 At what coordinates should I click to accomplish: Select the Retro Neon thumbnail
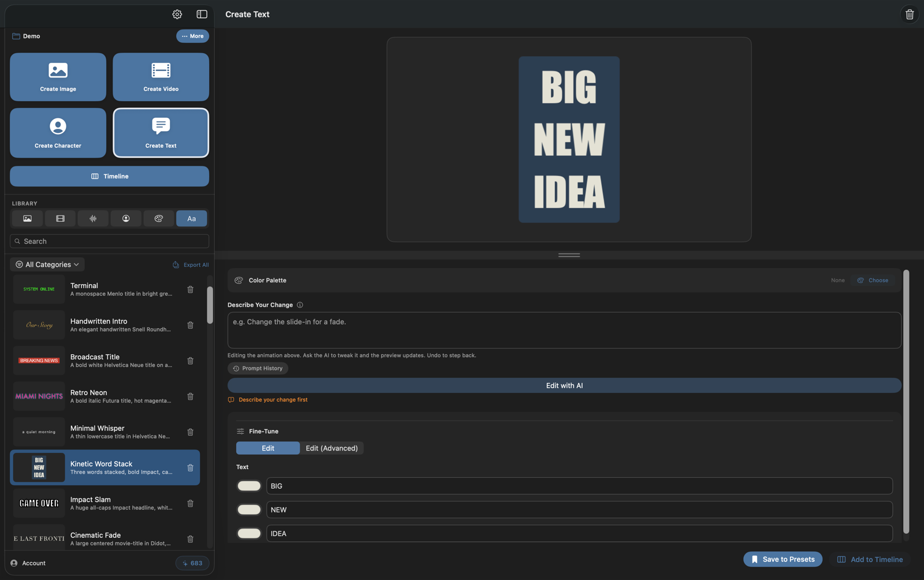pos(39,396)
